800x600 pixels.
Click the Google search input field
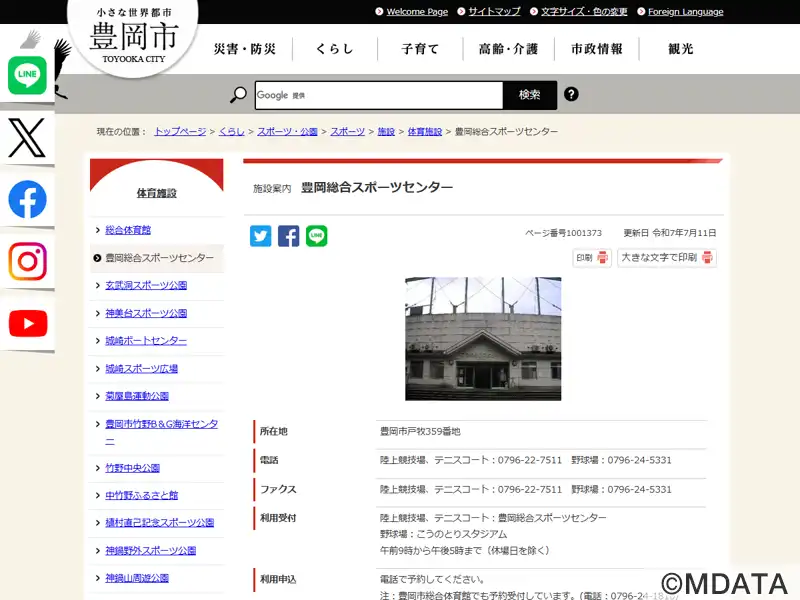point(378,95)
